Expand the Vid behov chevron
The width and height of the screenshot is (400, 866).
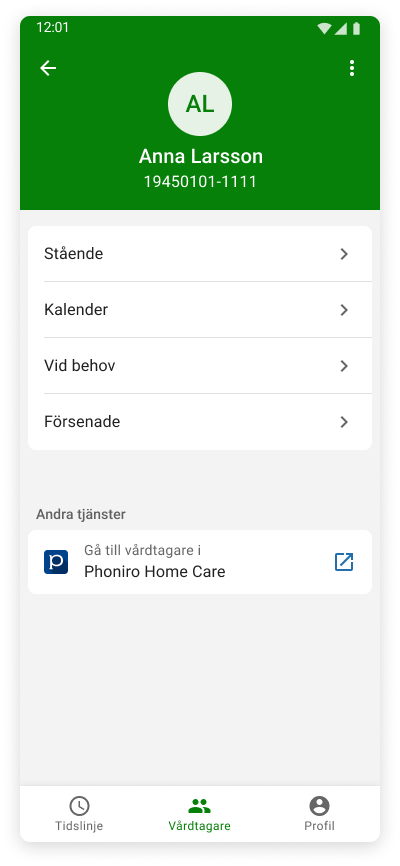pyautogui.click(x=344, y=366)
